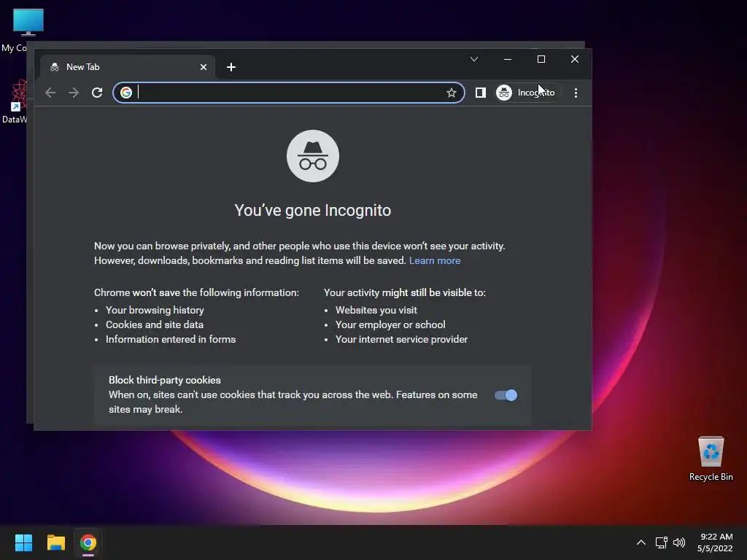This screenshot has width=747, height=560.
Task: Click the Google icon in address bar
Action: tap(126, 93)
